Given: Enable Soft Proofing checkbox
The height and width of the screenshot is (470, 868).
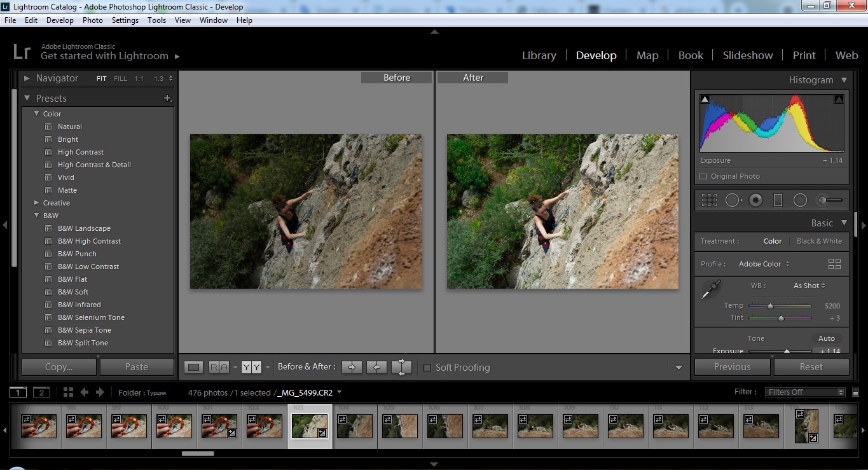Looking at the screenshot, I should coord(427,368).
